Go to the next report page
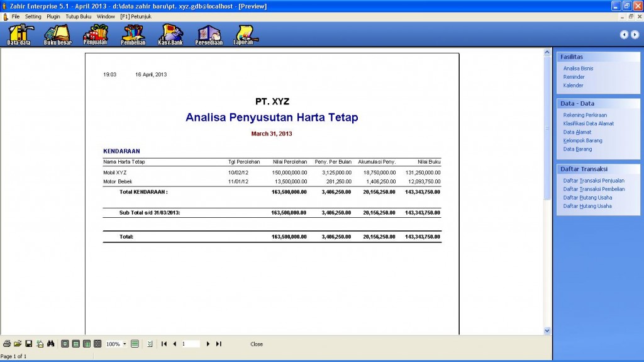Screen dimensions: 644x362 click(208, 344)
